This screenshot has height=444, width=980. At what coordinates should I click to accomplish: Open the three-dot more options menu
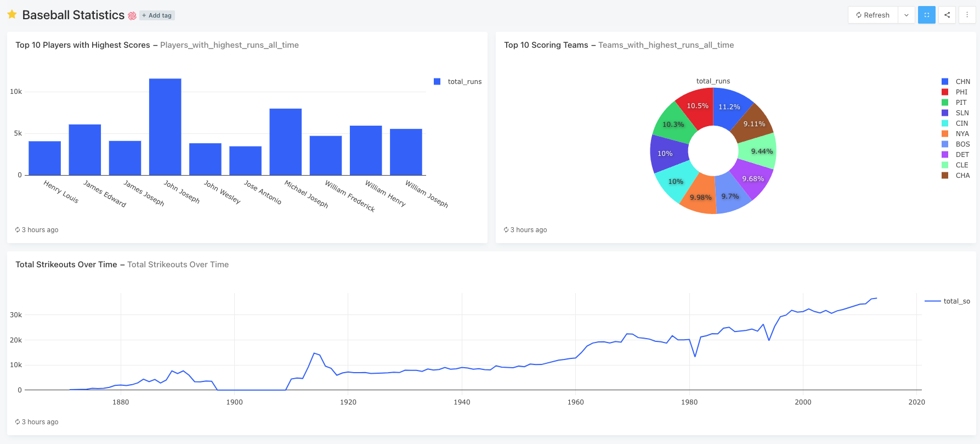(x=967, y=15)
